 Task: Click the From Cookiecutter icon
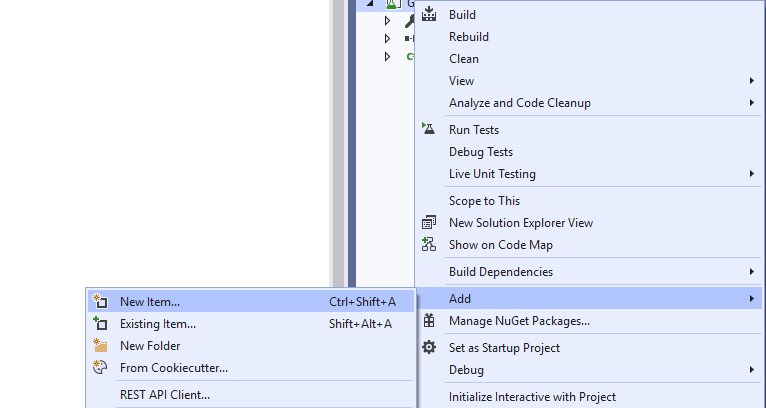[100, 367]
